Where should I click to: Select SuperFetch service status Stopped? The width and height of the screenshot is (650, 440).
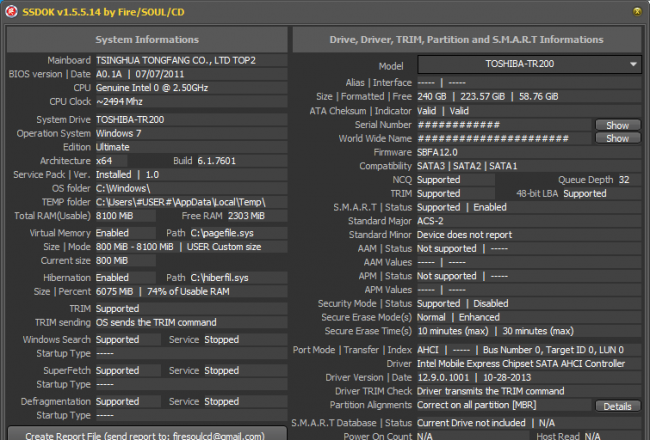pyautogui.click(x=221, y=371)
